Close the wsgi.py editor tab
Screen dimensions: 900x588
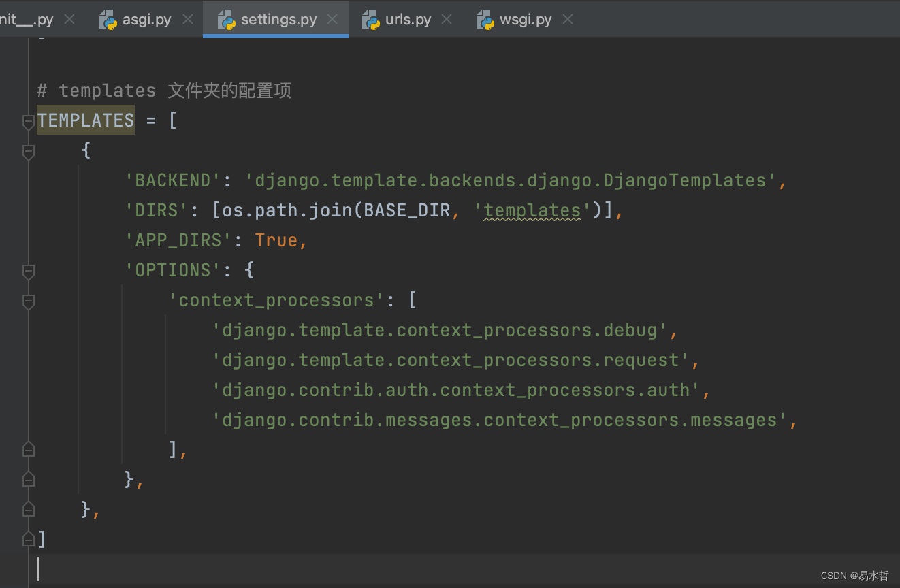point(568,20)
